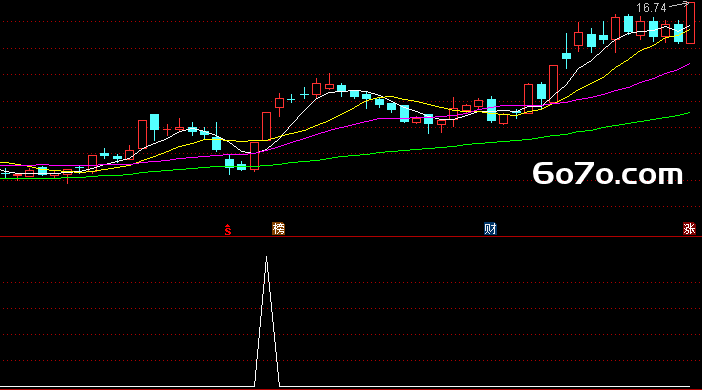Click the left base of the indicator spike
The height and width of the screenshot is (390, 702).
coord(255,385)
